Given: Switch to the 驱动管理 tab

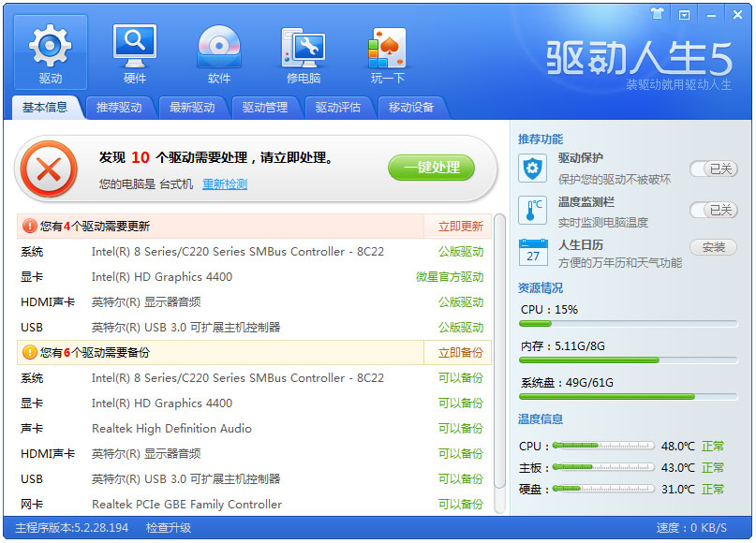Looking at the screenshot, I should pos(265,108).
